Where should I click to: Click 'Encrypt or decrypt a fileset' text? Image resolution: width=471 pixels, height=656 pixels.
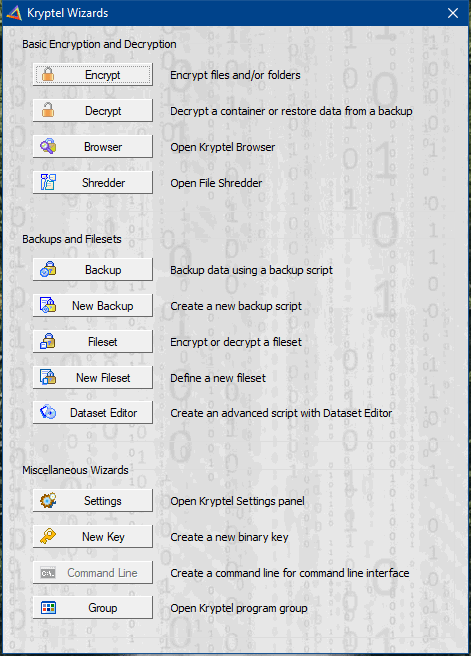click(x=236, y=342)
